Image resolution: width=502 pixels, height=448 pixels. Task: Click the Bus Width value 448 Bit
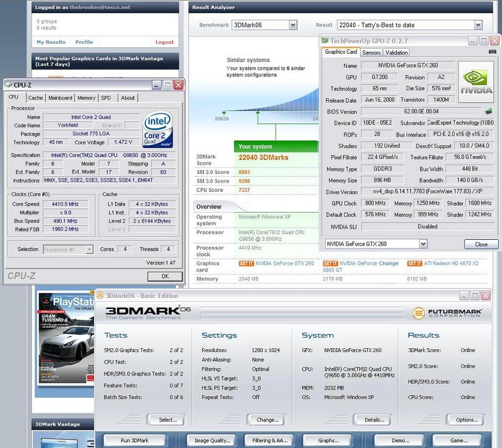coord(470,169)
